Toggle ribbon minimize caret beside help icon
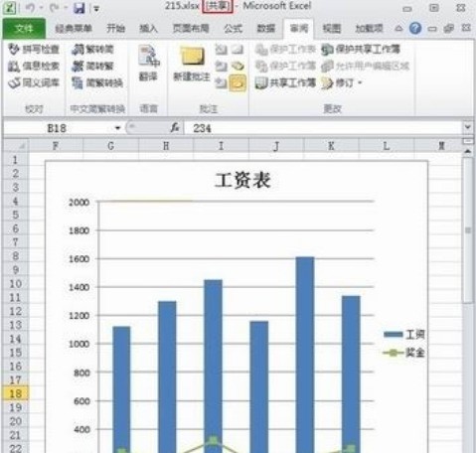 (398, 29)
